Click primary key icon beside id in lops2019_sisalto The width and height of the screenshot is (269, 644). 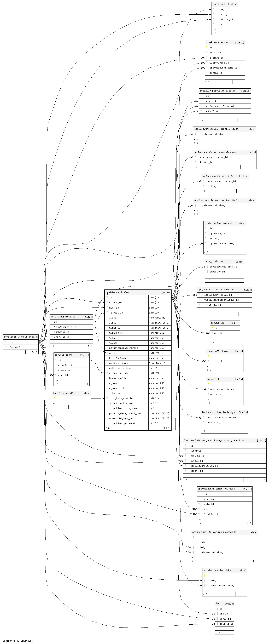point(54,398)
